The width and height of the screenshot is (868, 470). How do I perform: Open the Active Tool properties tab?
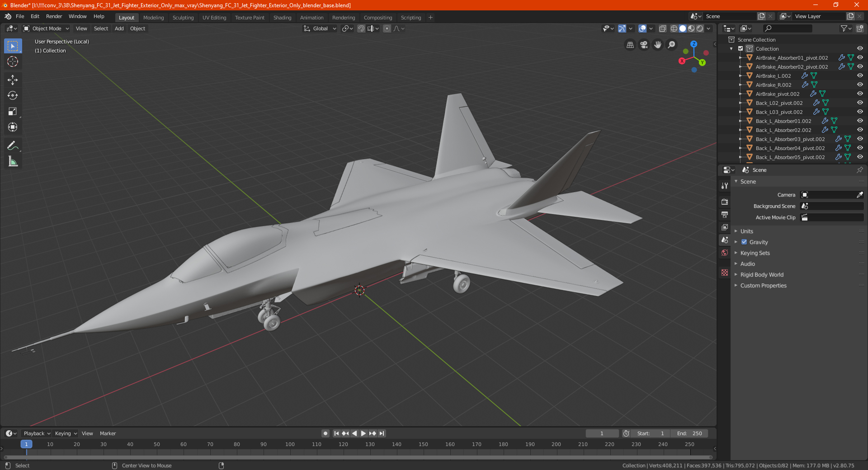pos(725,186)
